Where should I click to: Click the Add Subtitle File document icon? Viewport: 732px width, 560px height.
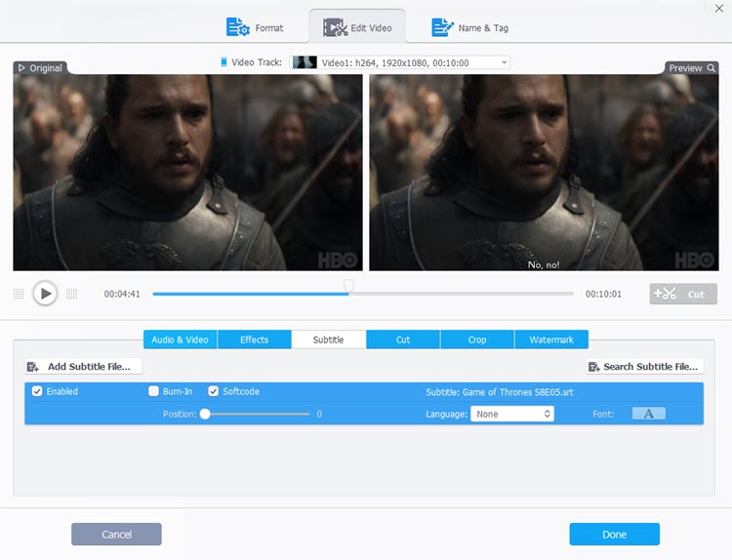click(32, 367)
